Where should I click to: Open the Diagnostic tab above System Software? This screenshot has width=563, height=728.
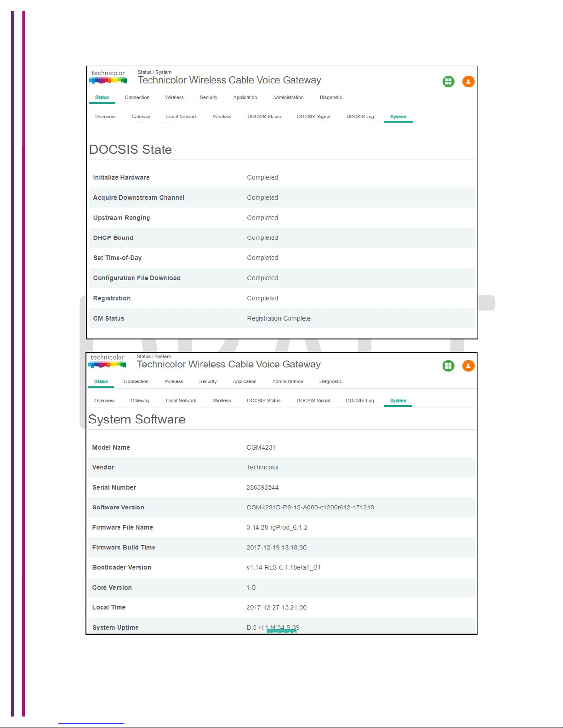(x=330, y=382)
